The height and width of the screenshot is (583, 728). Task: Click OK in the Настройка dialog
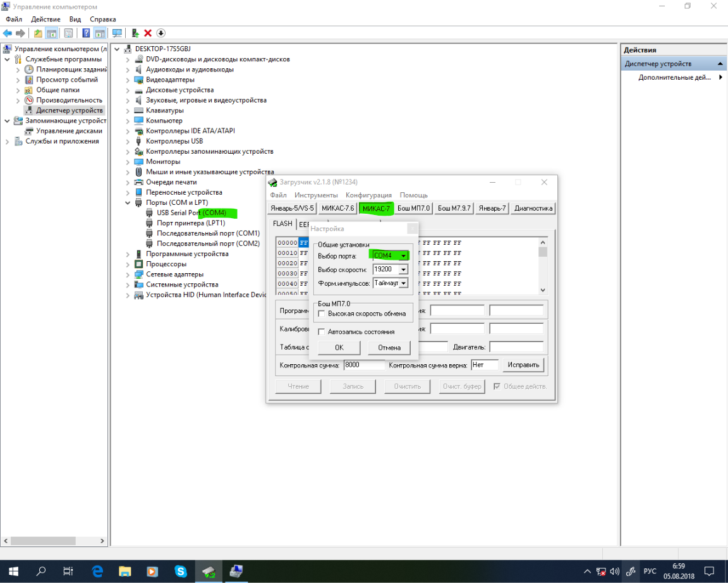(339, 348)
